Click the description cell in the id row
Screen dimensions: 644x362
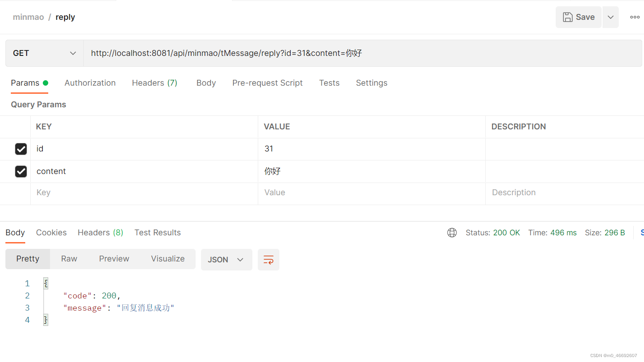coord(565,149)
